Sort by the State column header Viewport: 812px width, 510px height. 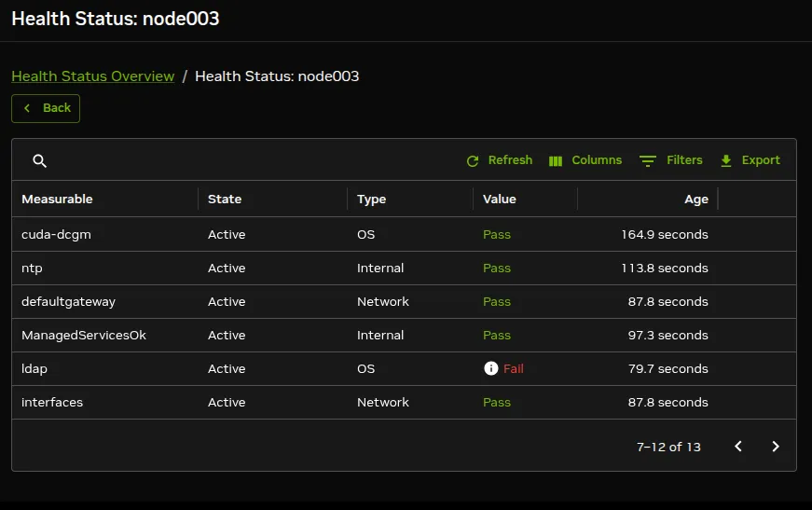(225, 199)
